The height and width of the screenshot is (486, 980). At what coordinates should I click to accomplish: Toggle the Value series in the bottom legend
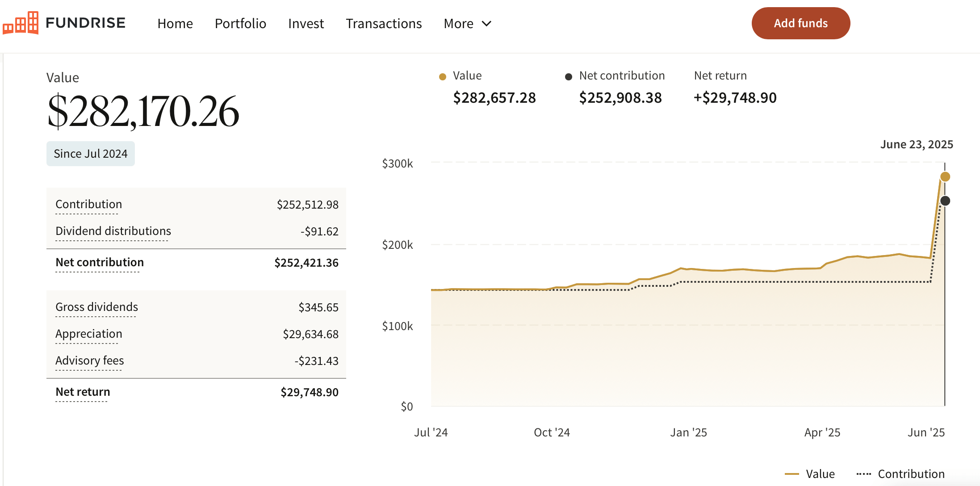[x=820, y=473]
